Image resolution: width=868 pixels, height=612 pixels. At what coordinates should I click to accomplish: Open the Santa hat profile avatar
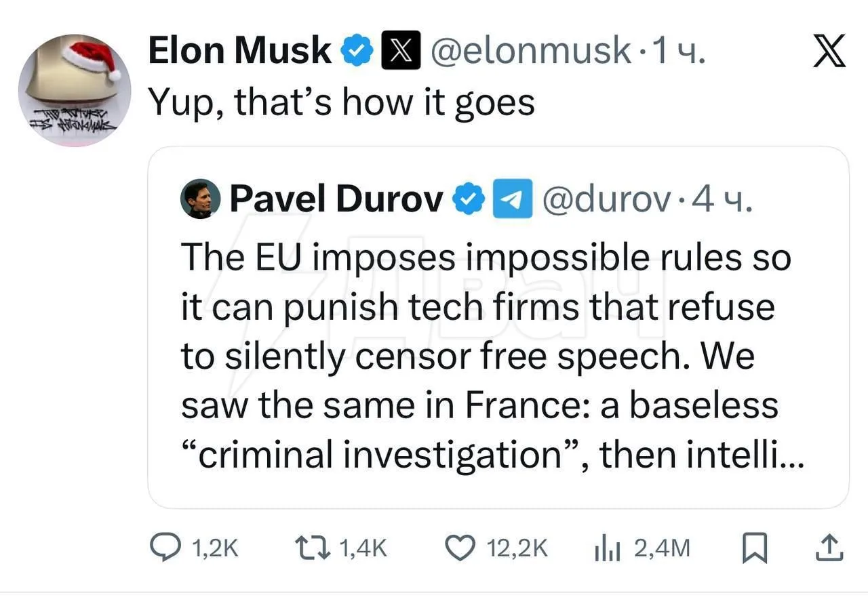(75, 90)
